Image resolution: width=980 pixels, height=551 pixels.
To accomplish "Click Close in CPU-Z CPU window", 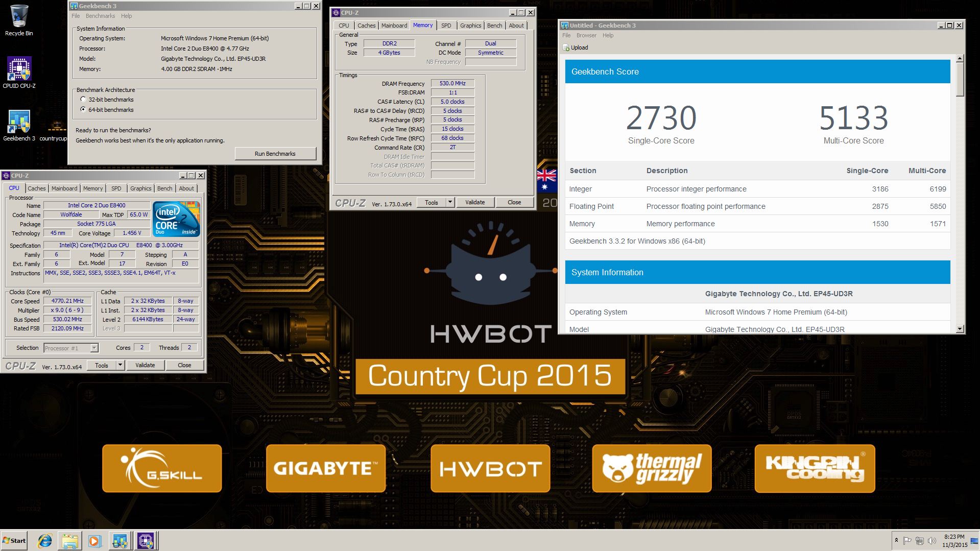I will click(x=184, y=365).
